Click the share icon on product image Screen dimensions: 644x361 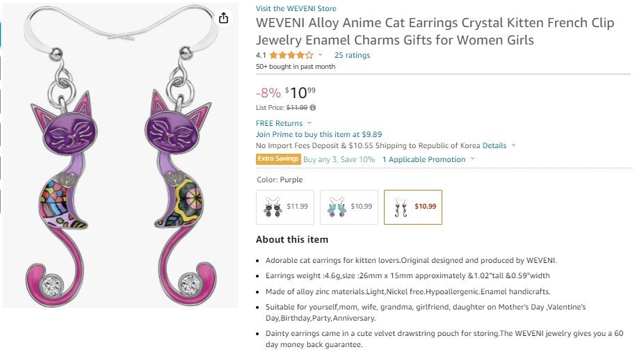[223, 18]
